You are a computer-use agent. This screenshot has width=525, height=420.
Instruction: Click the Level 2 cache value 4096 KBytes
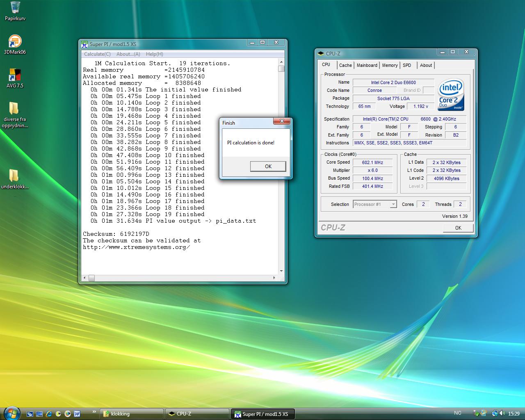coord(446,178)
